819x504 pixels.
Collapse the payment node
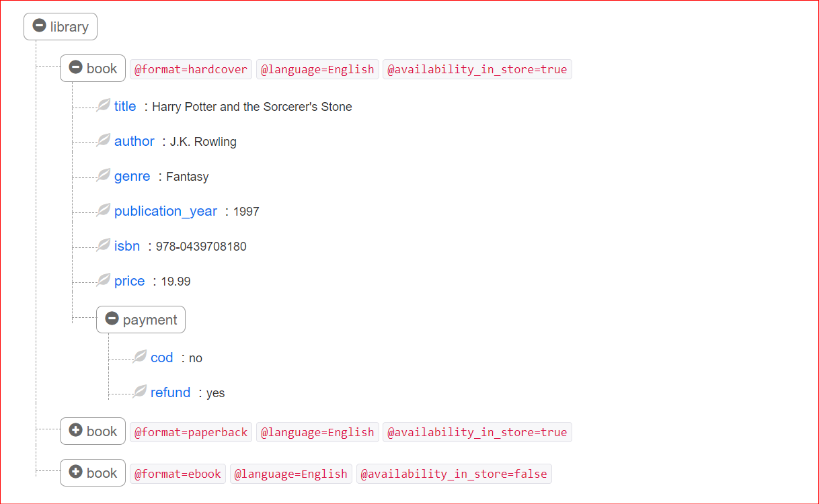[112, 319]
